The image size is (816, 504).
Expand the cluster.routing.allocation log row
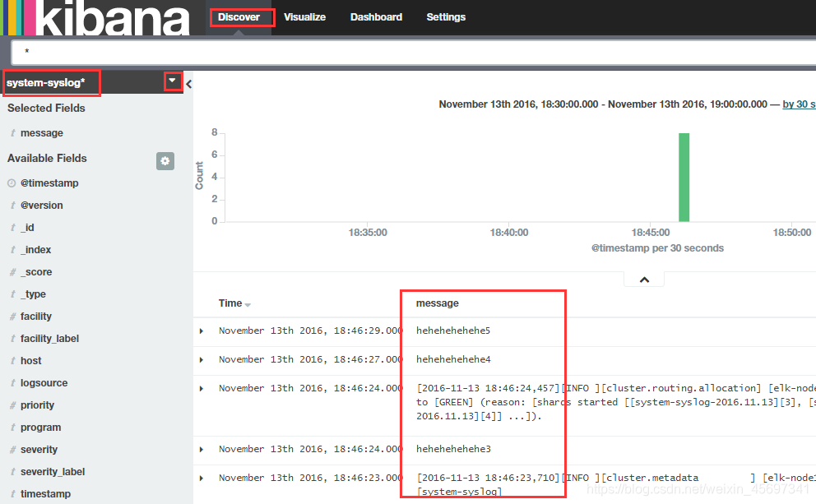click(x=202, y=389)
